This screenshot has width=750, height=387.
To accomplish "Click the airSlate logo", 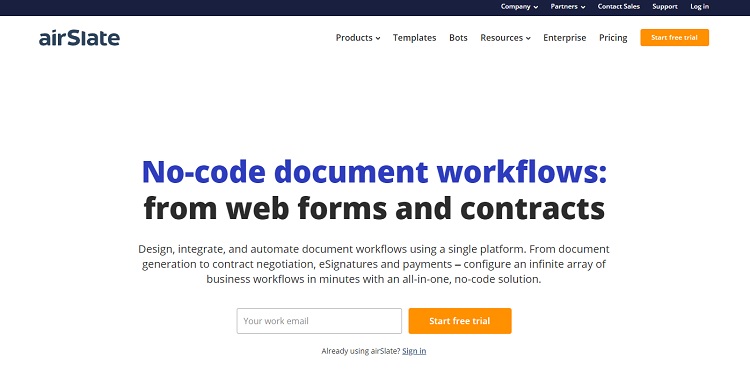I will tap(79, 38).
